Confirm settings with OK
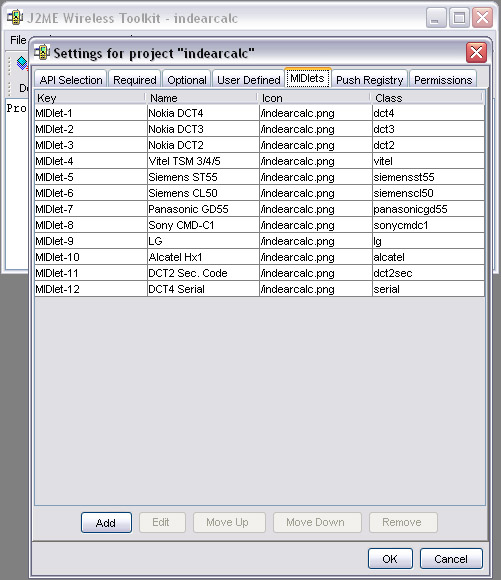This screenshot has width=501, height=580. tap(390, 559)
